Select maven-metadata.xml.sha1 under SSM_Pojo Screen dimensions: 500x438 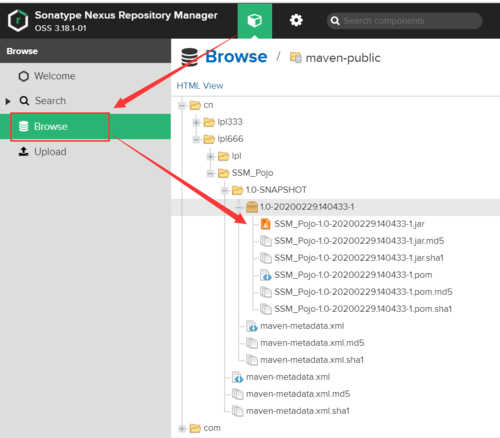(x=298, y=411)
